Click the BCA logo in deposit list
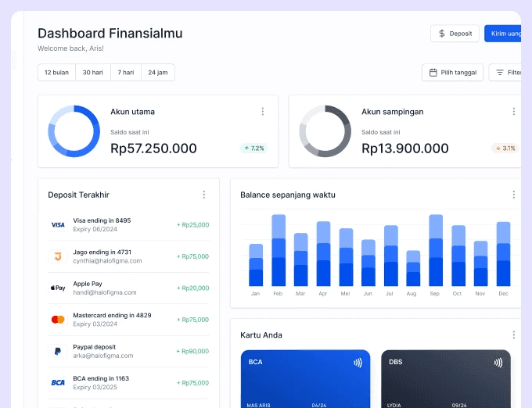Screen dimensions: 532x408 pos(58,383)
